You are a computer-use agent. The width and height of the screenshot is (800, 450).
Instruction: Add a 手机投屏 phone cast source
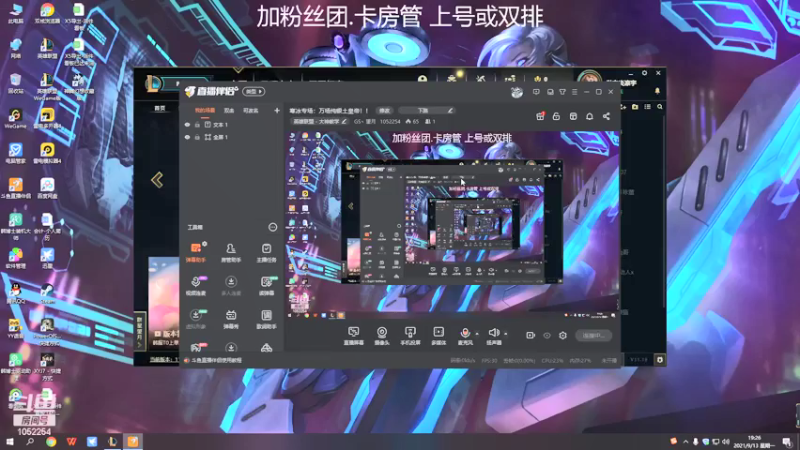tap(410, 336)
